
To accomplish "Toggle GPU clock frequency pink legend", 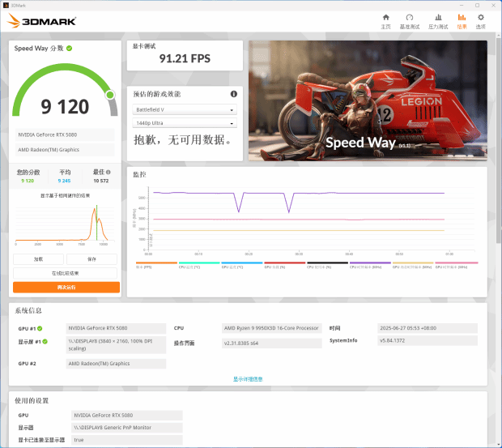I will pos(457,265).
